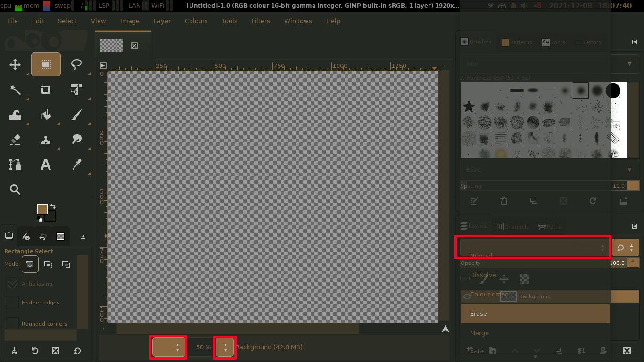Select the Rectangle Select tool
Image resolution: width=644 pixels, height=362 pixels.
click(x=46, y=65)
